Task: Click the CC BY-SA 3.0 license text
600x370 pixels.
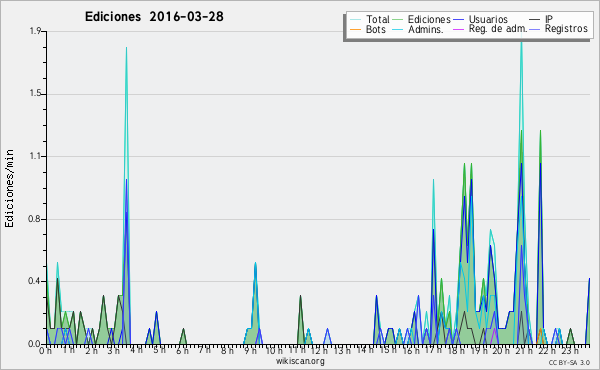Action: [x=569, y=362]
